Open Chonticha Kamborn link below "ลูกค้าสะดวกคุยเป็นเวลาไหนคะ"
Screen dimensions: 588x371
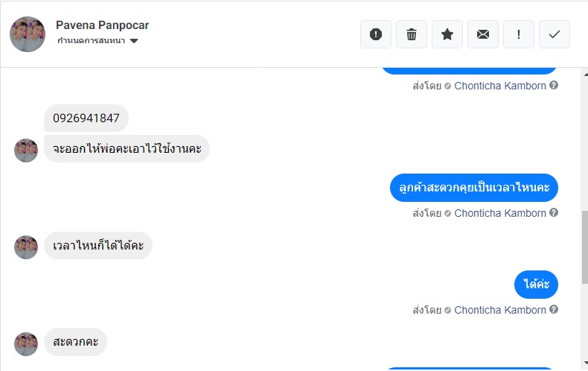(500, 213)
